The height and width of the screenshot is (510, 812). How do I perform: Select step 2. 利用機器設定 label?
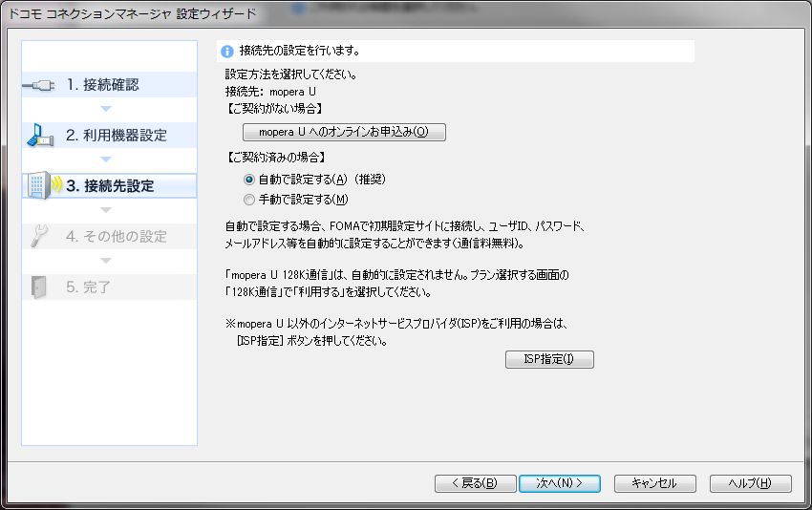click(117, 136)
